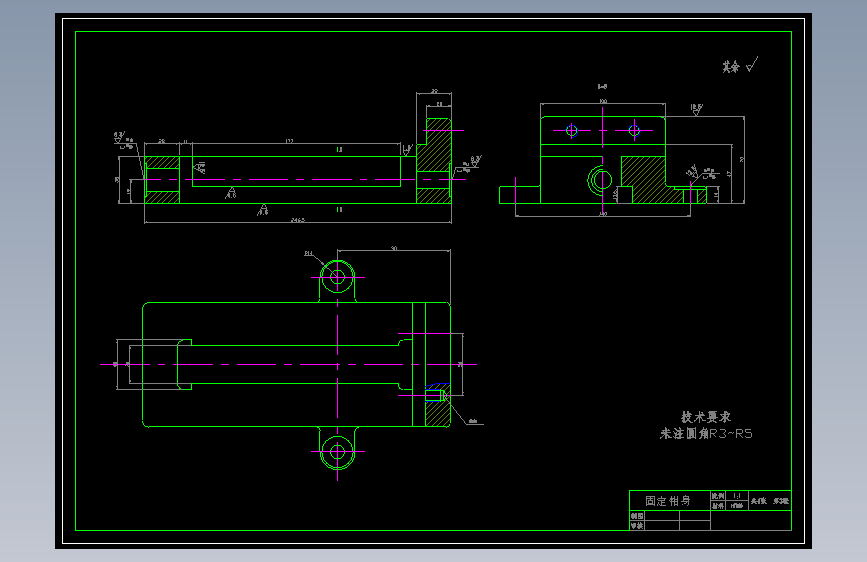867x562 pixels.
Task: Select the title text 固定钳身
Action: pyautogui.click(x=667, y=501)
